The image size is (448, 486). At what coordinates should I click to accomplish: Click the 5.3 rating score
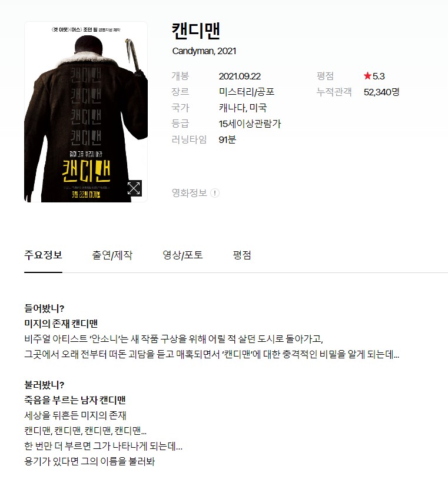[x=379, y=76]
